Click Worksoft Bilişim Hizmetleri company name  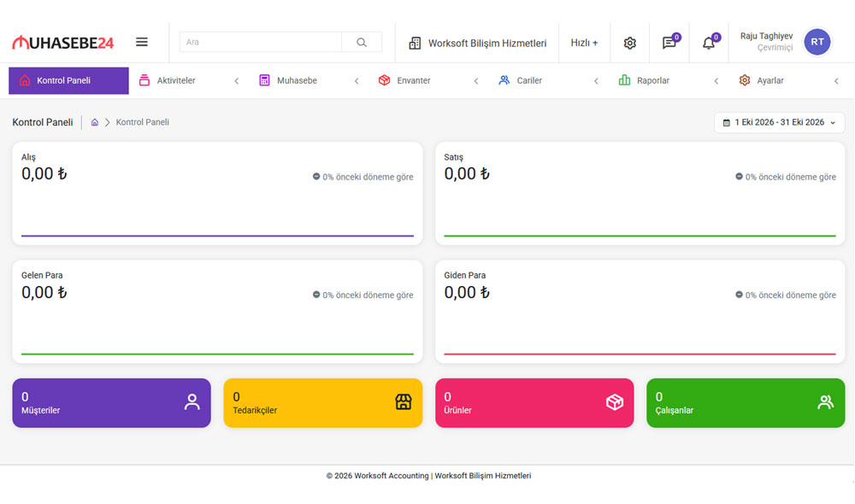(487, 43)
